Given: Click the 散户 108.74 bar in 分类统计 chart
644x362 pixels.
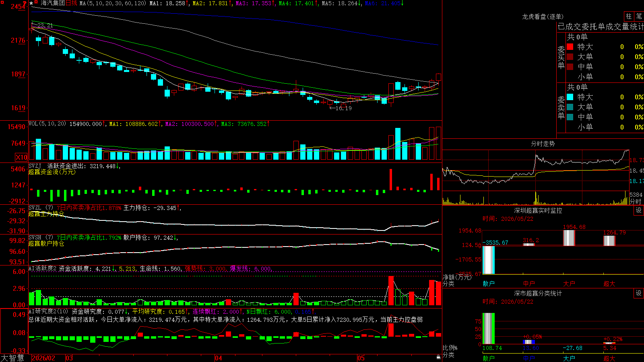Looking at the screenshot, I should coord(489,328).
